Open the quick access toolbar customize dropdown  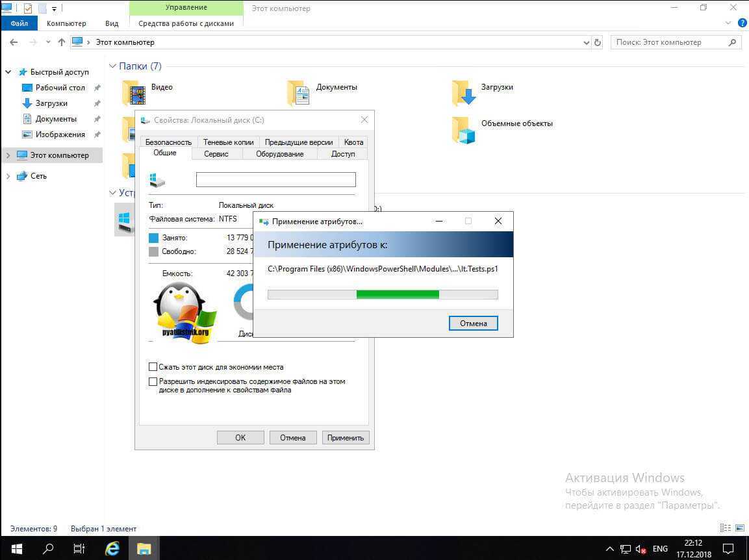coord(54,8)
